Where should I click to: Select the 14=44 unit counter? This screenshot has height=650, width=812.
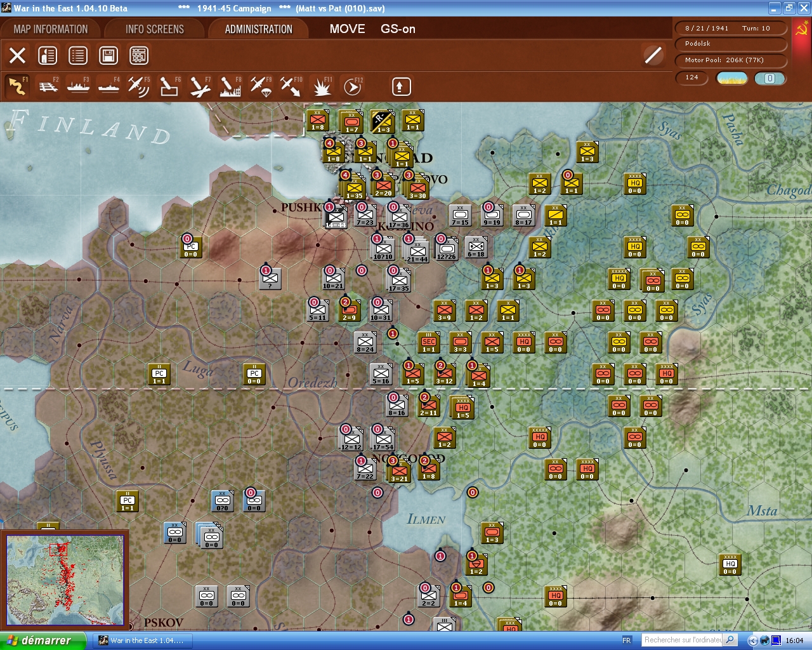pyautogui.click(x=336, y=218)
